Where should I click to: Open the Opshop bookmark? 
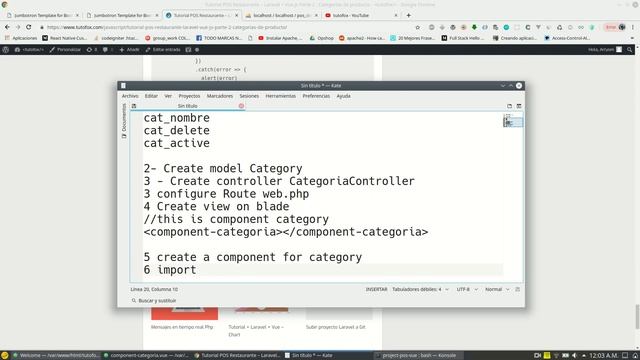321,38
